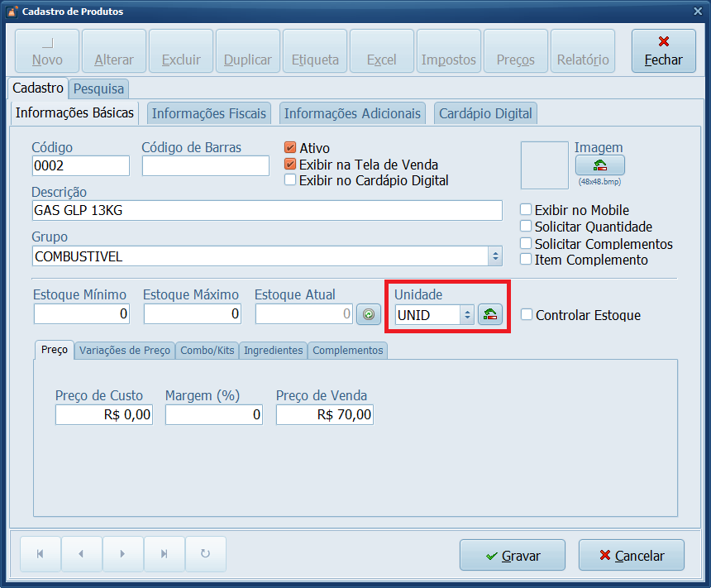Viewport: 711px width, 588px height.
Task: Open the Variações de Preço tab
Action: point(125,351)
